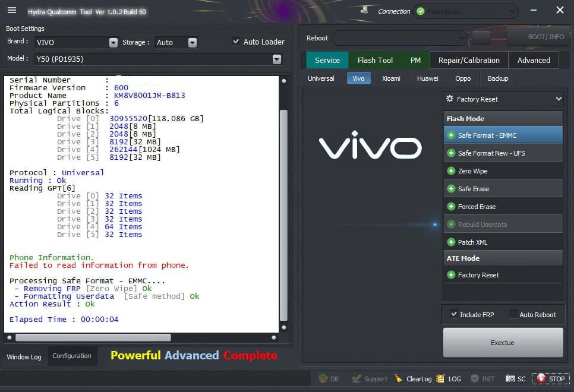Click the log scroll-down round button
This screenshot has height=392, width=574.
pos(283,327)
